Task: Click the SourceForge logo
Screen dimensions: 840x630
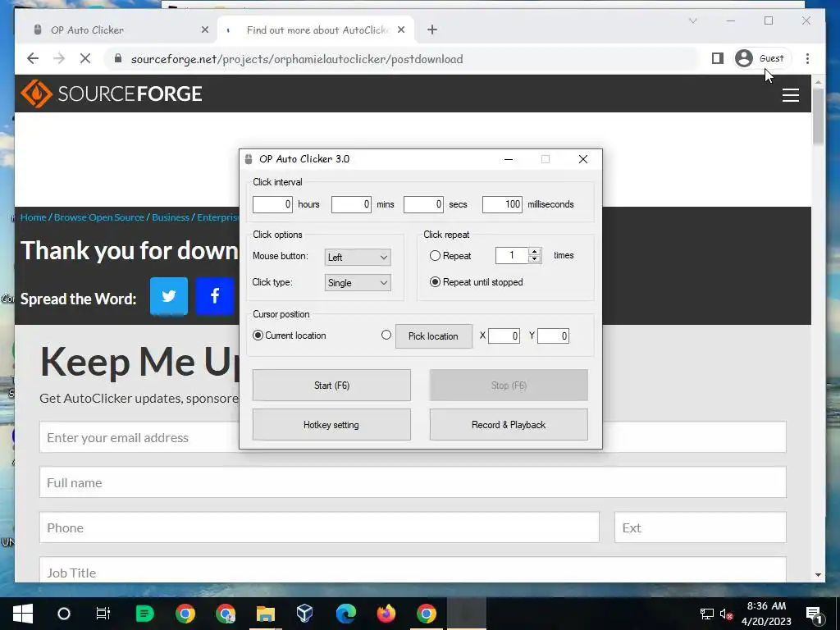Action: [x=112, y=94]
